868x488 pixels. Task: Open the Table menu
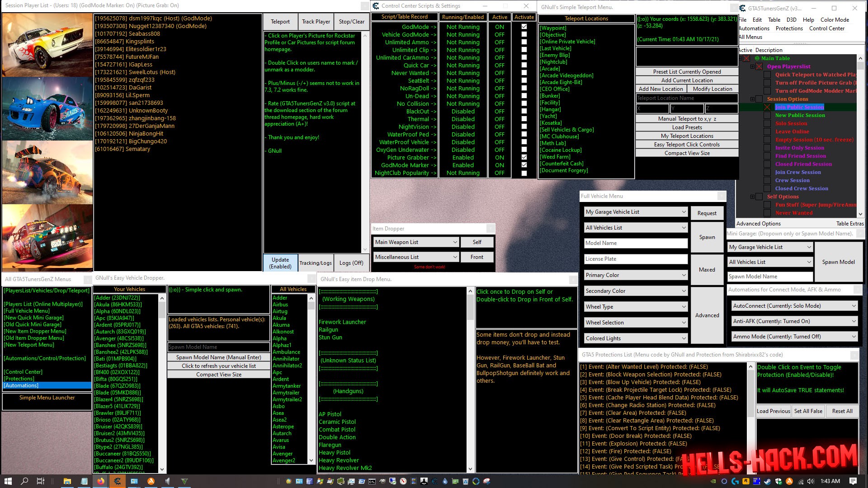coord(774,20)
